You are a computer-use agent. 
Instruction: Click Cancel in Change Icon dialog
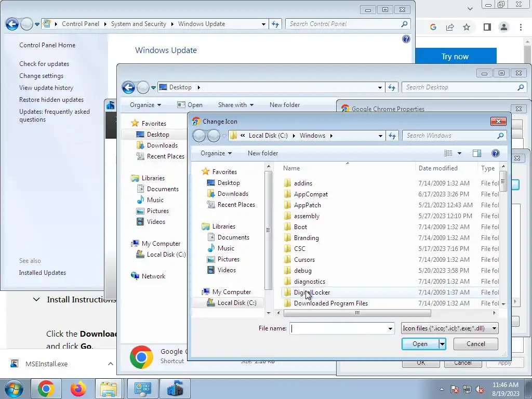476,344
